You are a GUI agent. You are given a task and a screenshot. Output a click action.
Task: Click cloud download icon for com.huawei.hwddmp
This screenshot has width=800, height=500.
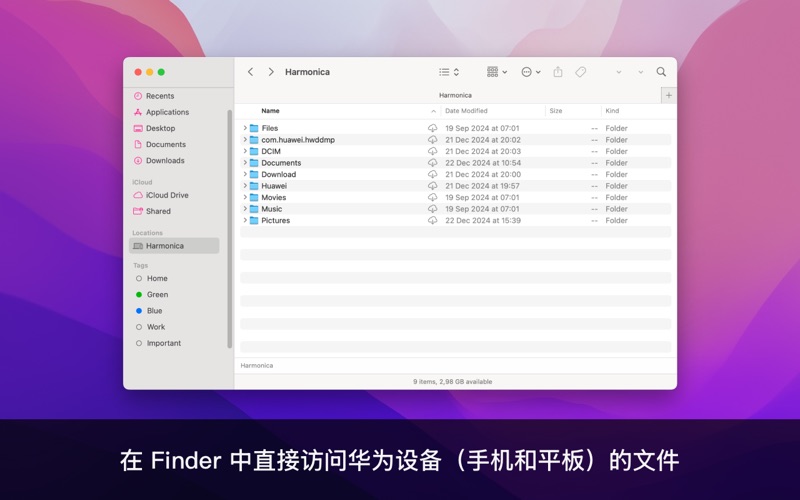pyautogui.click(x=433, y=139)
